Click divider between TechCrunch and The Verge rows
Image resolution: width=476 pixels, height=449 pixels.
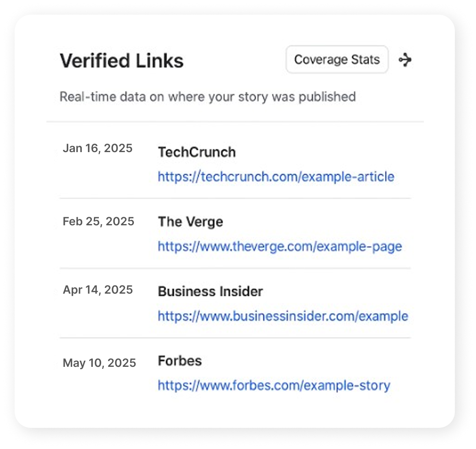click(235, 198)
